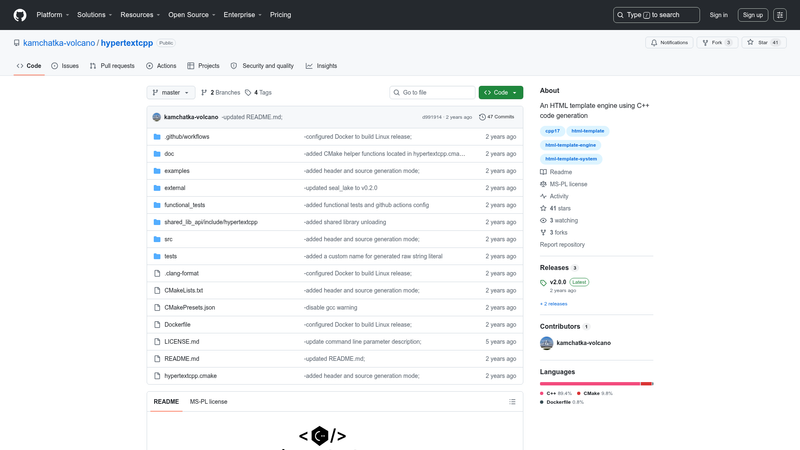Image resolution: width=800 pixels, height=450 pixels.
Task: Expand the Solutions menu
Action: coord(94,15)
